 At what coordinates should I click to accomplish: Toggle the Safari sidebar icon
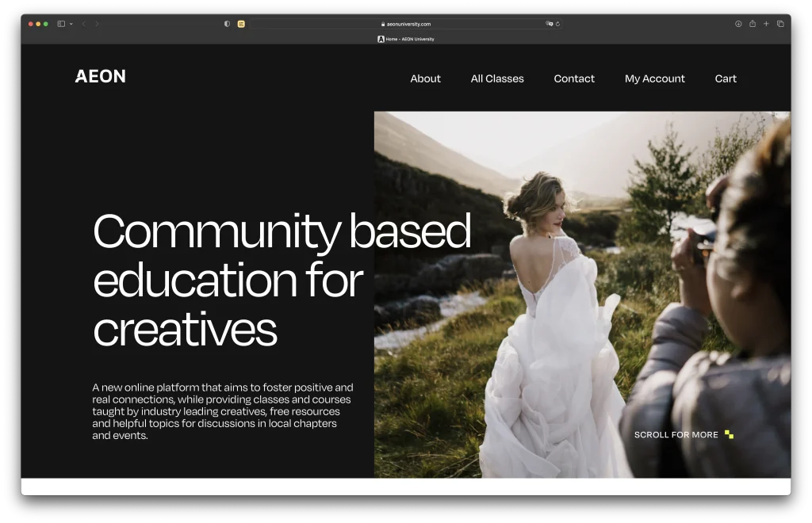[61, 24]
